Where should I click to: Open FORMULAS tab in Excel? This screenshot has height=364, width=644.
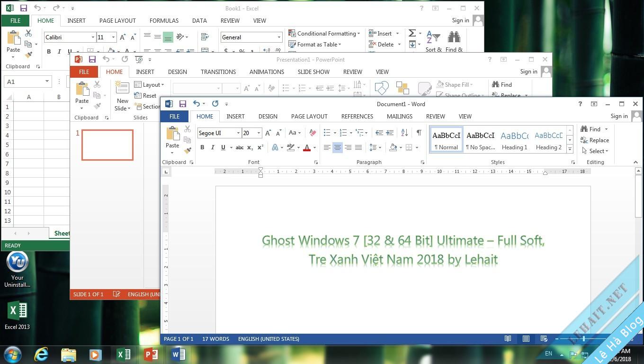coord(164,20)
